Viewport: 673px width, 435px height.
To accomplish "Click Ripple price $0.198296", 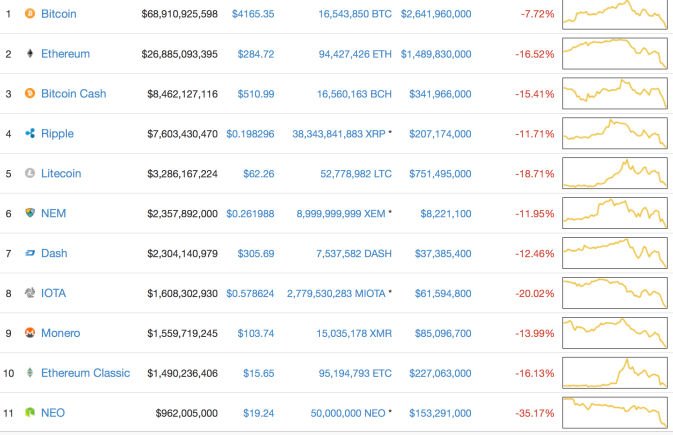I will click(x=250, y=134).
